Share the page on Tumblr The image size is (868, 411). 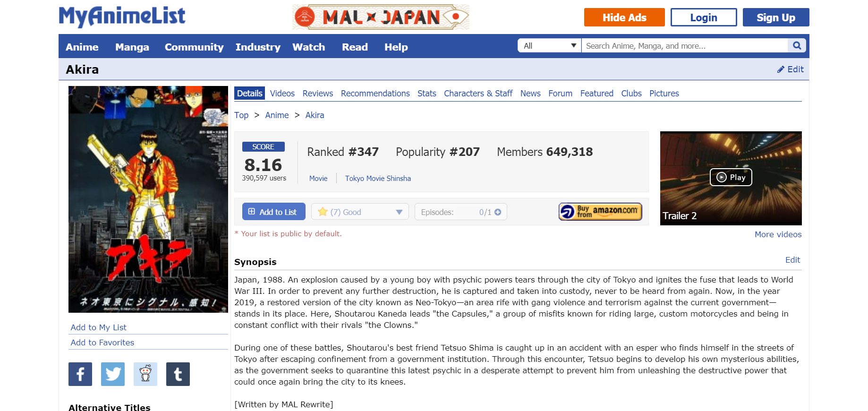[178, 374]
